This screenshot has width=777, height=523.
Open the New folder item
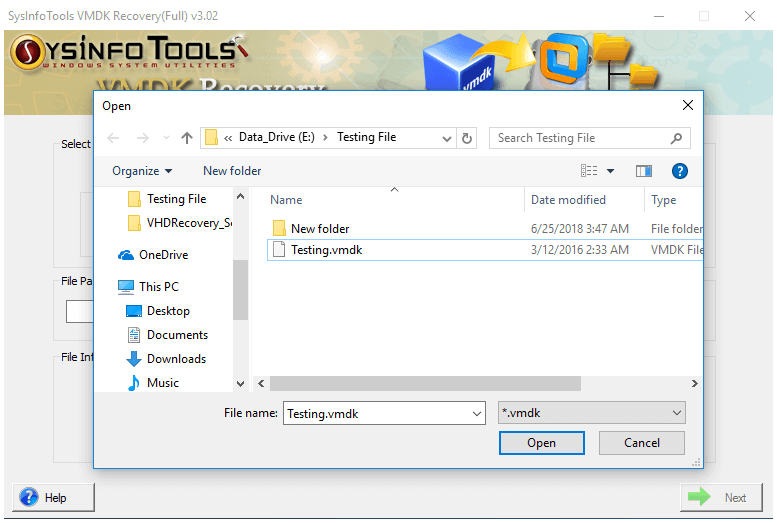[x=319, y=229]
